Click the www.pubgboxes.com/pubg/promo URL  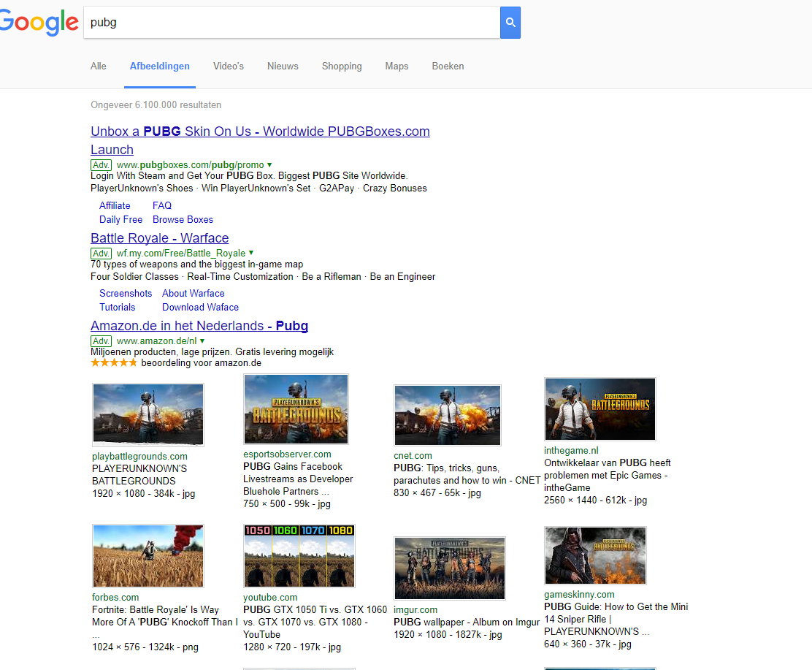pos(190,165)
